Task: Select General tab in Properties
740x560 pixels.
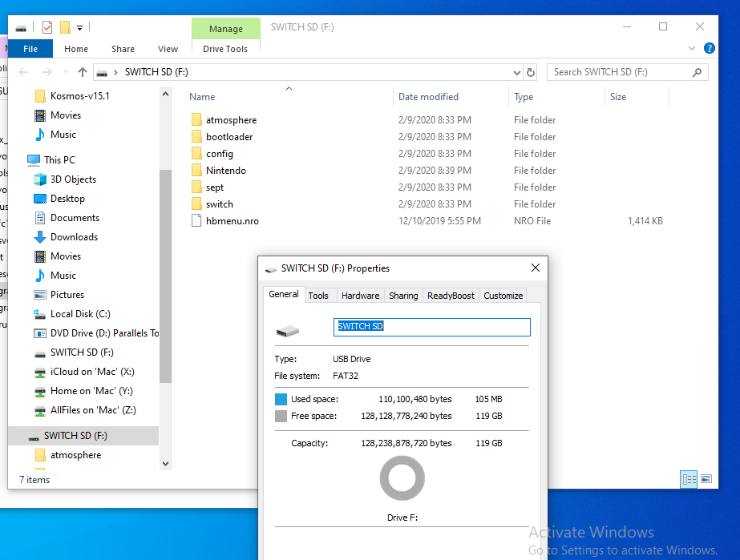Action: (284, 294)
